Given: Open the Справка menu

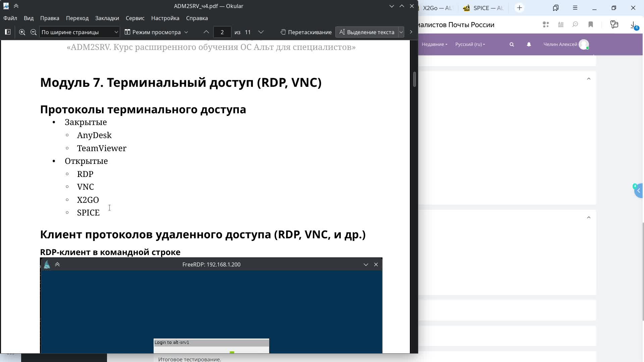Looking at the screenshot, I should coord(197,18).
